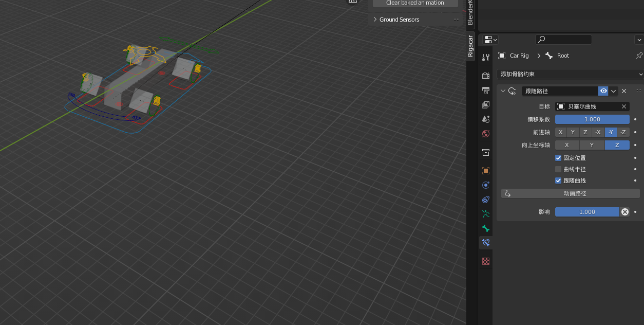Screen dimensions: 644x325
Task: Set 前进轴 to X
Action: (x=561, y=132)
